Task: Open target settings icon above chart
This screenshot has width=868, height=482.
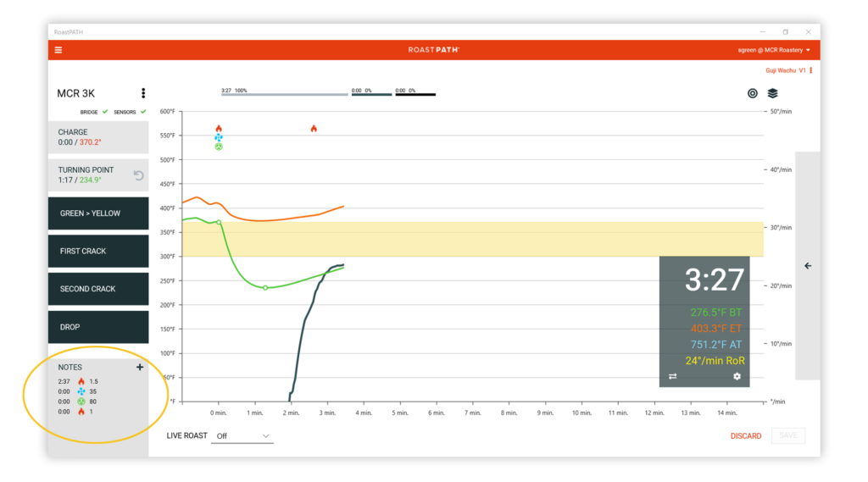Action: coord(753,93)
